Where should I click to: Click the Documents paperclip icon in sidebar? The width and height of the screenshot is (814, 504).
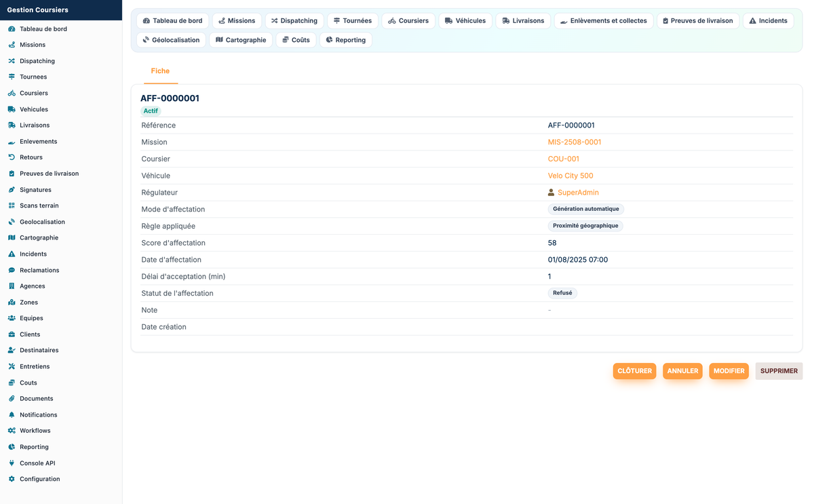tap(12, 399)
